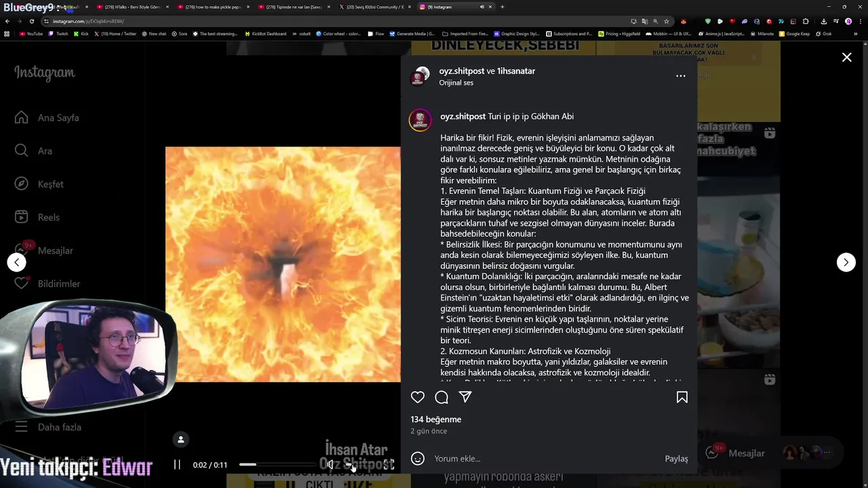Go to Ana Sayfa in sidebar
This screenshot has height=488, width=868.
[47, 118]
